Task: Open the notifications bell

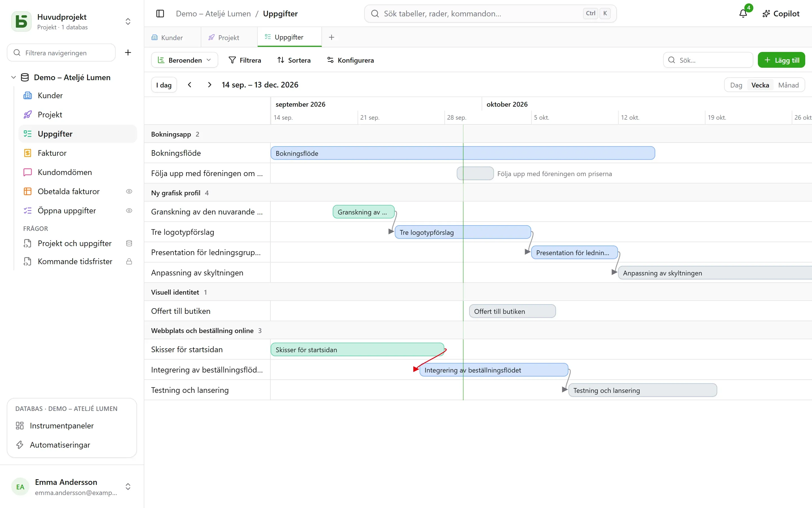Action: click(x=743, y=14)
